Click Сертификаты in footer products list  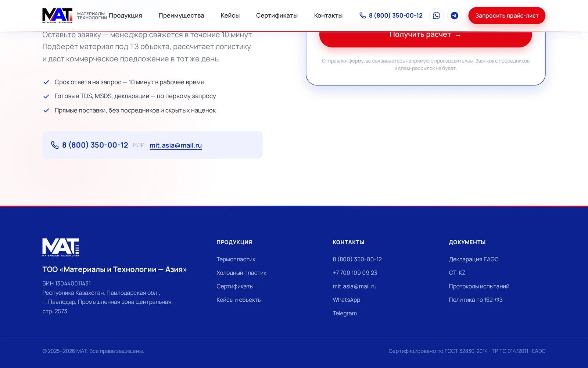(235, 286)
